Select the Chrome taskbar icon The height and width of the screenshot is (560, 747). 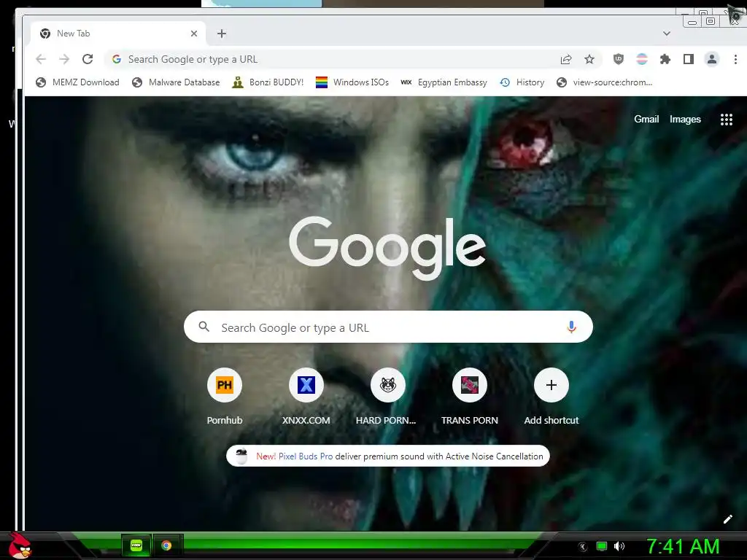pyautogui.click(x=166, y=545)
